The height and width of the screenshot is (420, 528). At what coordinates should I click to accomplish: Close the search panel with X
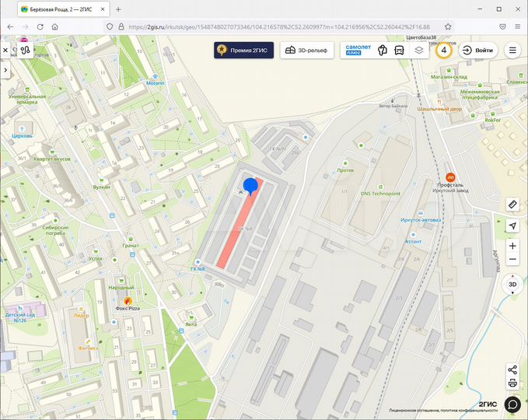point(5,51)
